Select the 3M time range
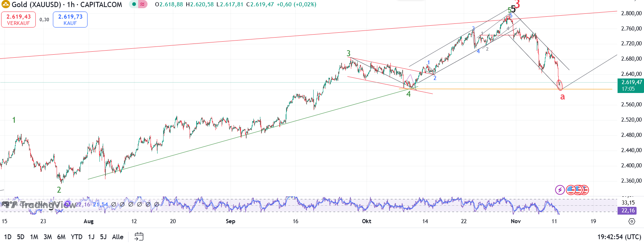644x244 pixels. (48, 237)
